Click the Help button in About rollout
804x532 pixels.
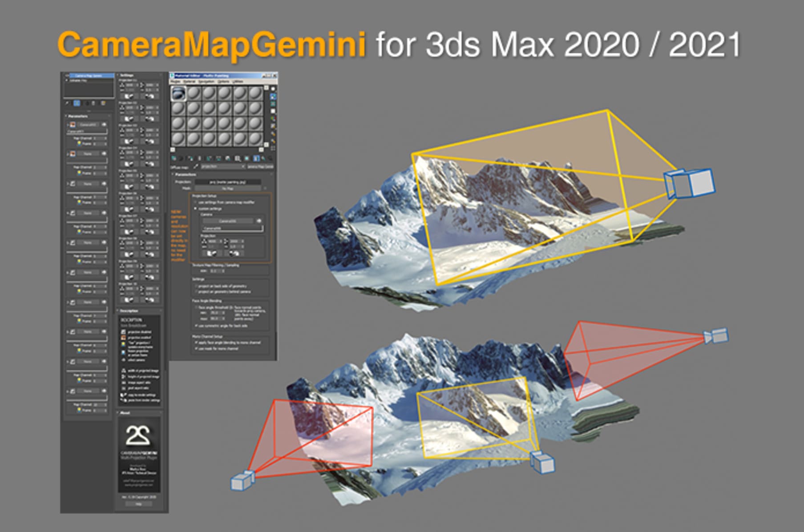click(138, 504)
